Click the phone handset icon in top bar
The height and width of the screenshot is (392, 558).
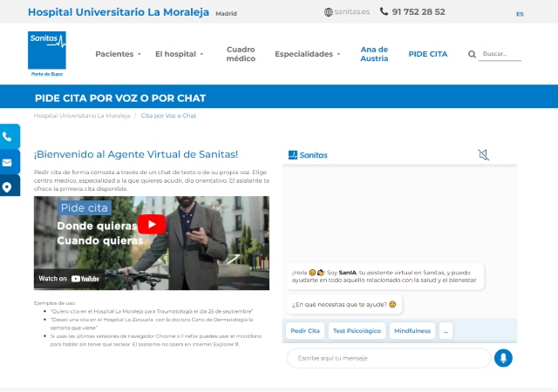[384, 11]
